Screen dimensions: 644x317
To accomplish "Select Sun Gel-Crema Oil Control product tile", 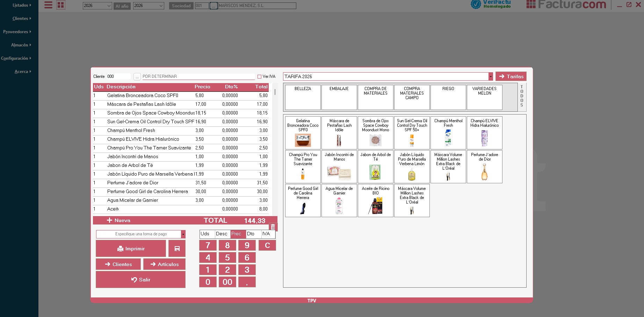I will tap(412, 133).
